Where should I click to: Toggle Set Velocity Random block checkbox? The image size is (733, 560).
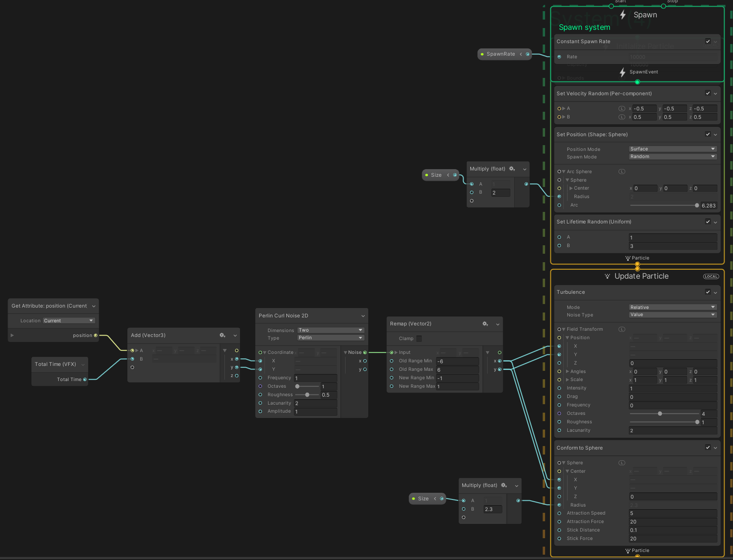tap(708, 93)
